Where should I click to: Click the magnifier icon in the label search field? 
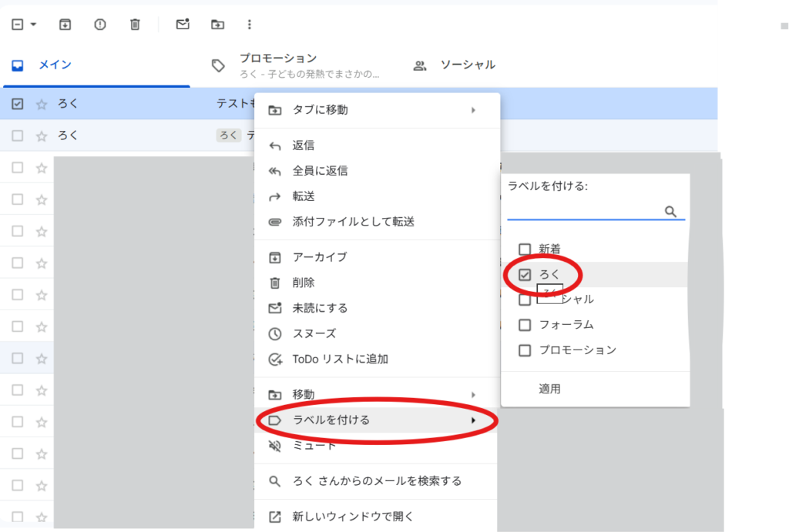point(670,210)
